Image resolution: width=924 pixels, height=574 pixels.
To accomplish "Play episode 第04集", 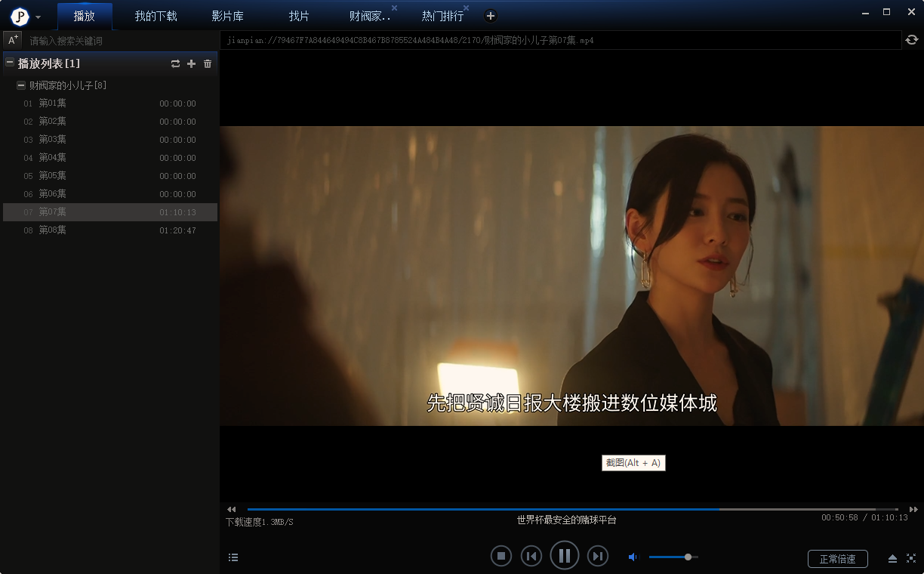I will (x=109, y=158).
